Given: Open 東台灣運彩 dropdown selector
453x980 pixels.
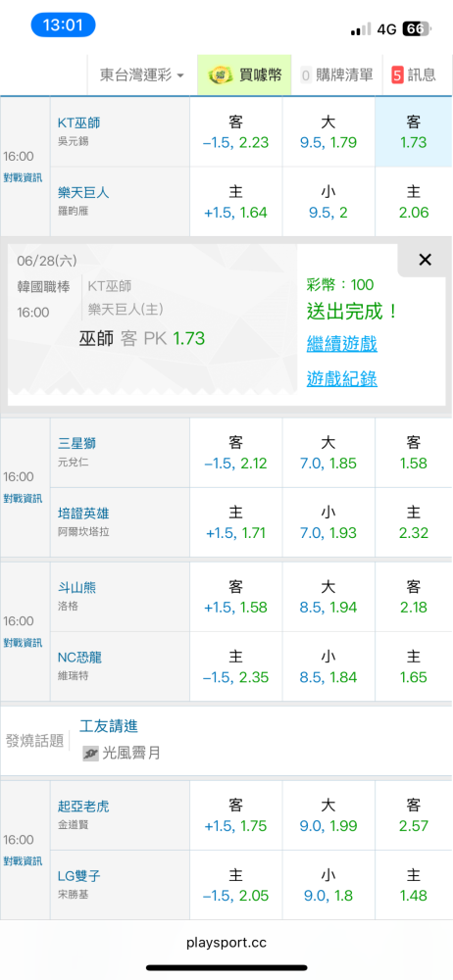Looking at the screenshot, I should tap(142, 75).
